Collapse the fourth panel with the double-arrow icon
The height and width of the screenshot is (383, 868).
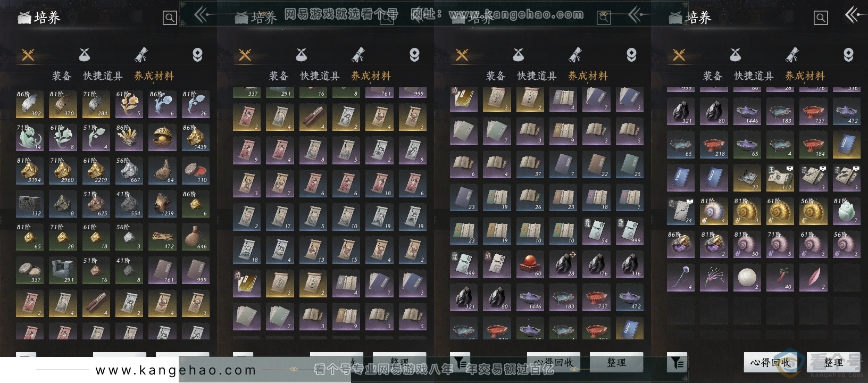pos(853,15)
